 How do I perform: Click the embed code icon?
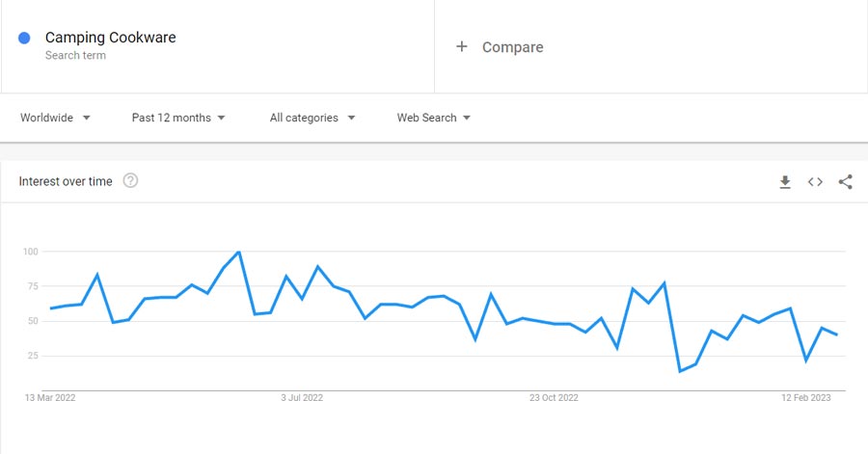point(815,181)
